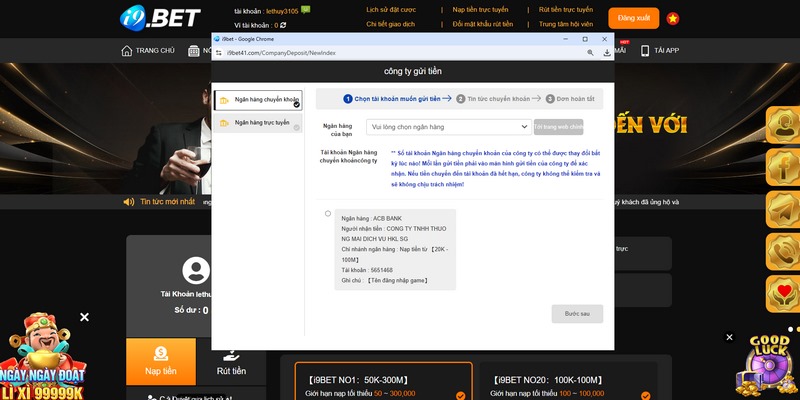Maximize the i9bet Chrome popup window
Viewport: 800px width, 400px height.
pos(585,39)
